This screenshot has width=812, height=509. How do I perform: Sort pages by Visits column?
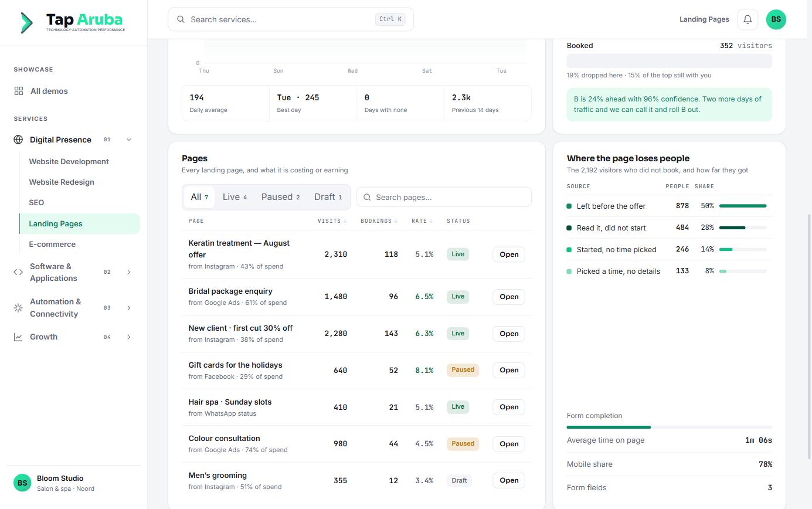pos(332,221)
